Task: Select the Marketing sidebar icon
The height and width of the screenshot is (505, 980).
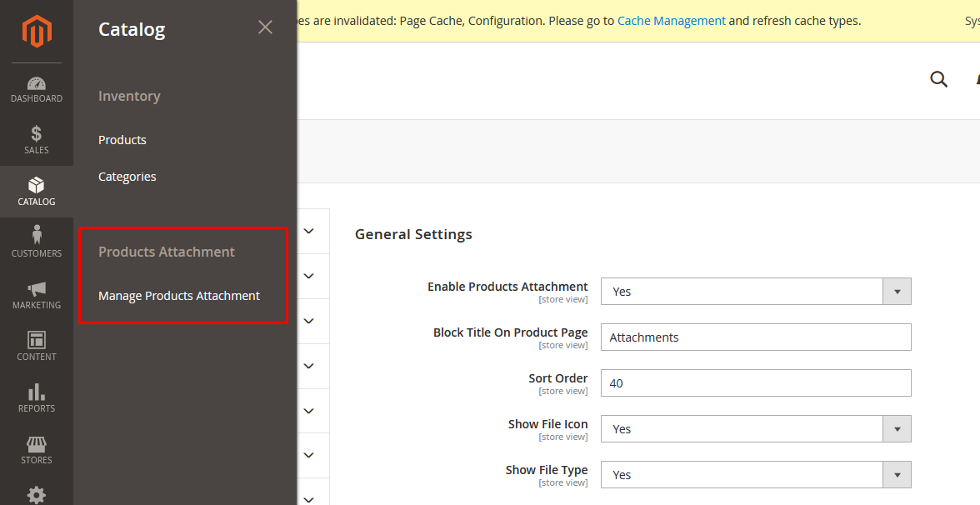Action: click(x=36, y=294)
